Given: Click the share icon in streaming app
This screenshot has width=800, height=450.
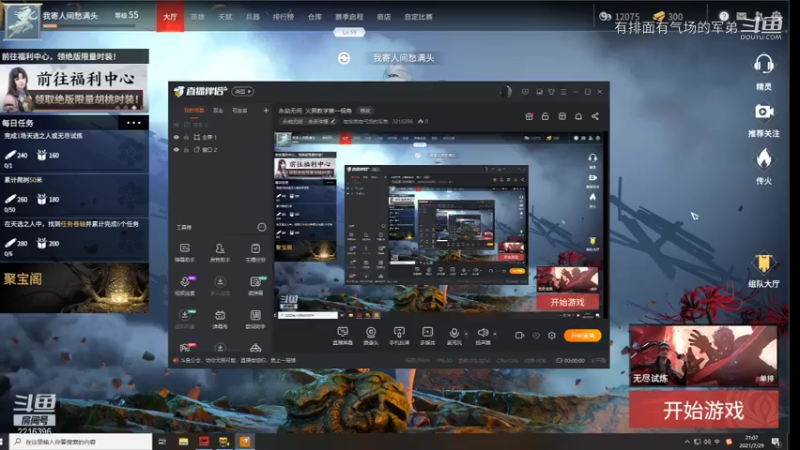Looking at the screenshot, I should (x=595, y=116).
